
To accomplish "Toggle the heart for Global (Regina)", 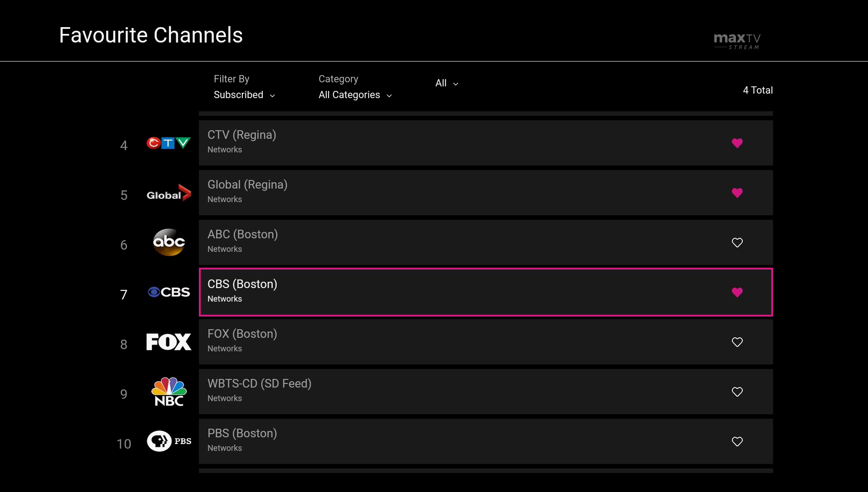I will click(x=737, y=193).
